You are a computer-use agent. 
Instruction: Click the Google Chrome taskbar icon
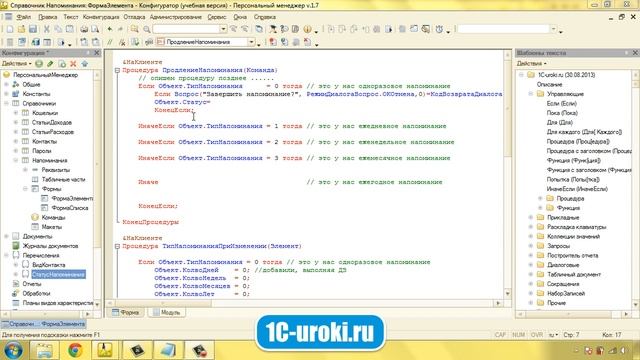75,350
